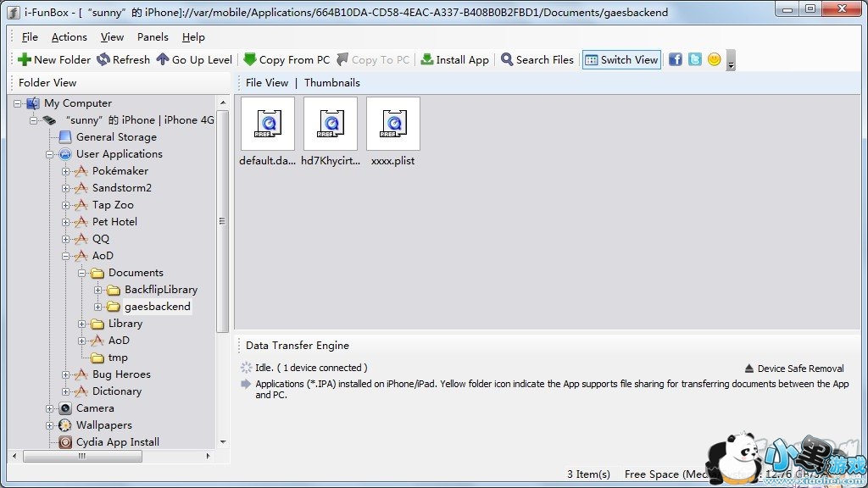868x488 pixels.
Task: Click the Twitter share icon
Action: [x=695, y=59]
